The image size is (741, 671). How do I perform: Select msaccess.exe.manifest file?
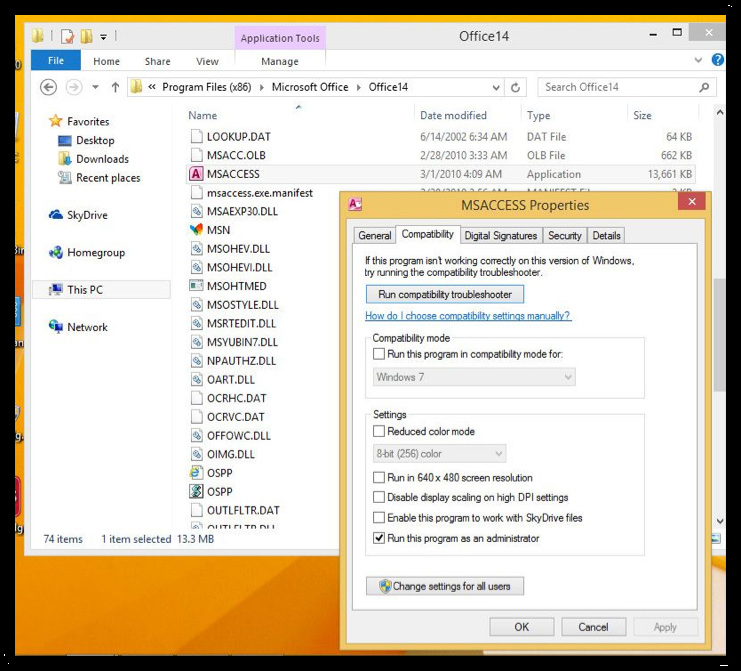pyautogui.click(x=260, y=193)
